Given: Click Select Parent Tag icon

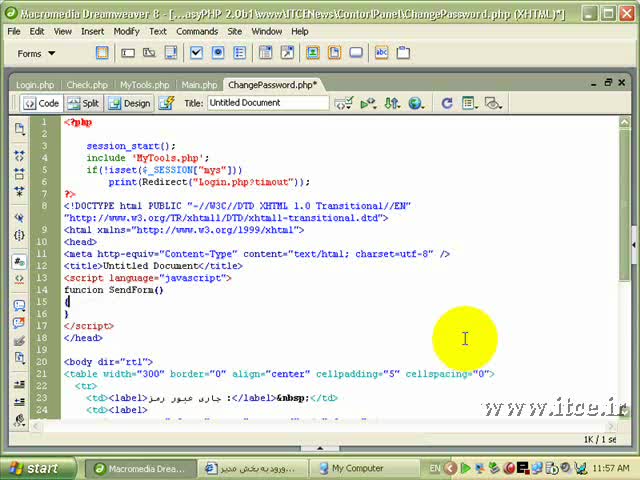Looking at the screenshot, I should (19, 218).
